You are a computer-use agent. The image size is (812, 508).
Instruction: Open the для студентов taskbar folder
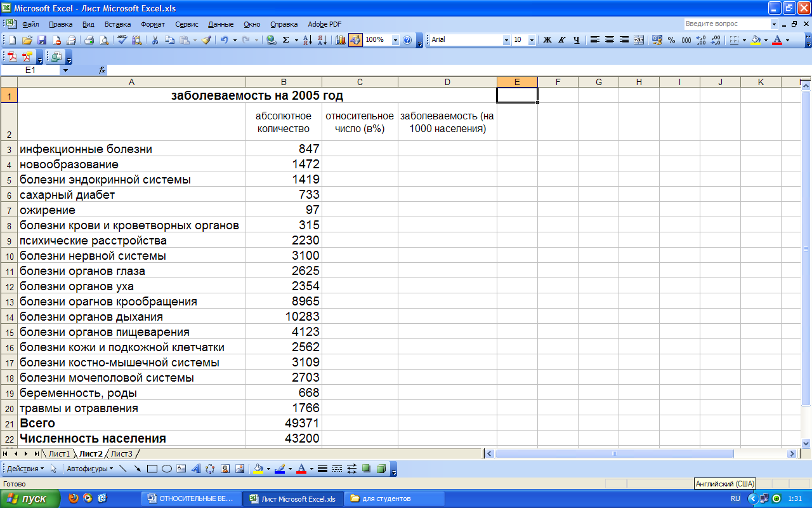[393, 498]
